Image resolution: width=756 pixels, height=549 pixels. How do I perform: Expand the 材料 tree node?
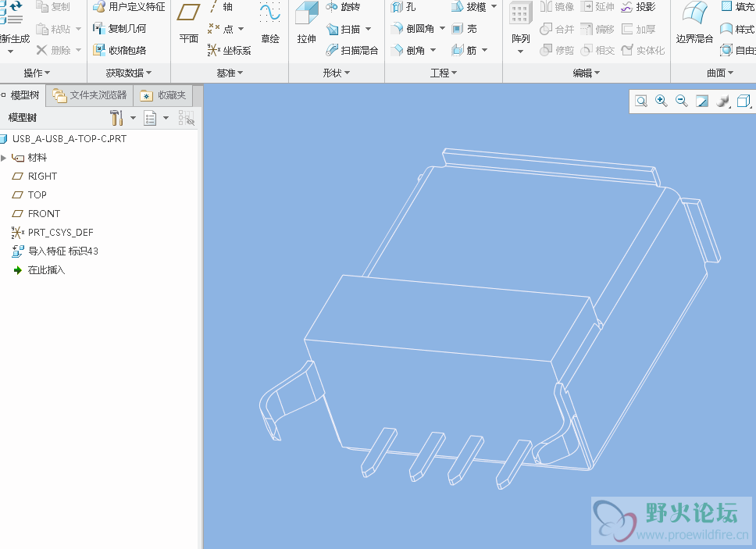(x=4, y=158)
